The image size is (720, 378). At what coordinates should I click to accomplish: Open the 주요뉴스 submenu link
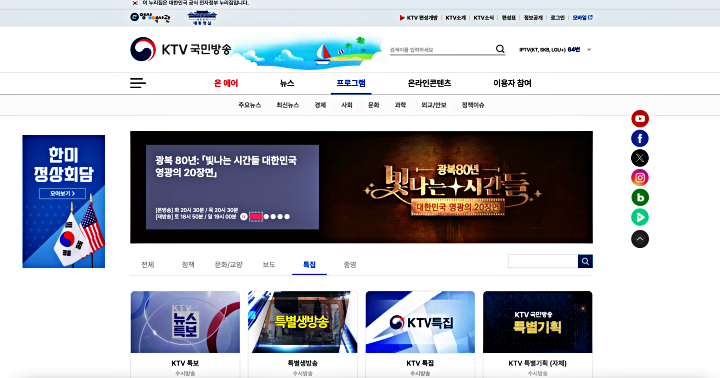[250, 105]
